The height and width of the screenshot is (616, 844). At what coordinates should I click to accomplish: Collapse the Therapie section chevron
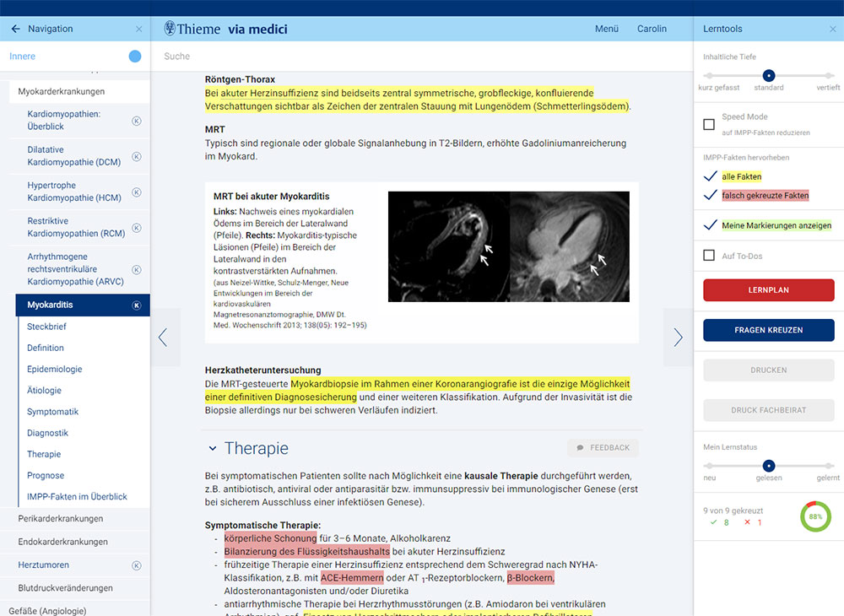[x=213, y=448]
